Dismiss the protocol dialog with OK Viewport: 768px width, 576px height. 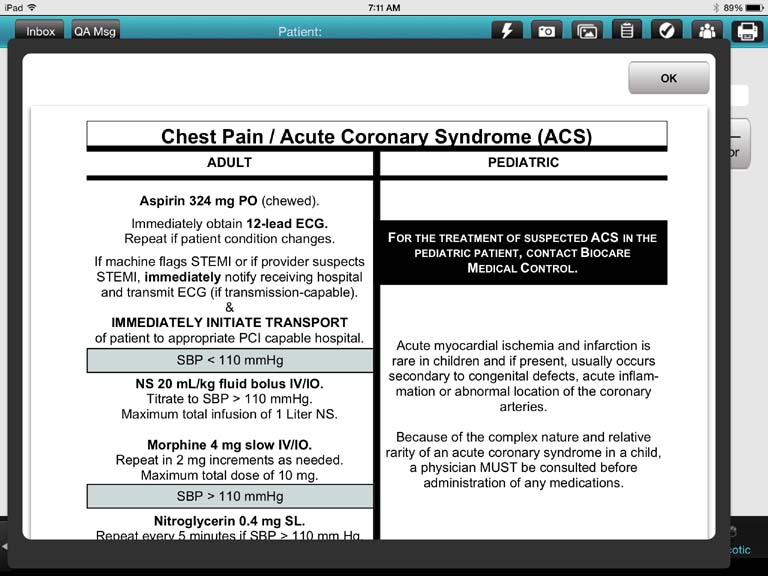(669, 78)
